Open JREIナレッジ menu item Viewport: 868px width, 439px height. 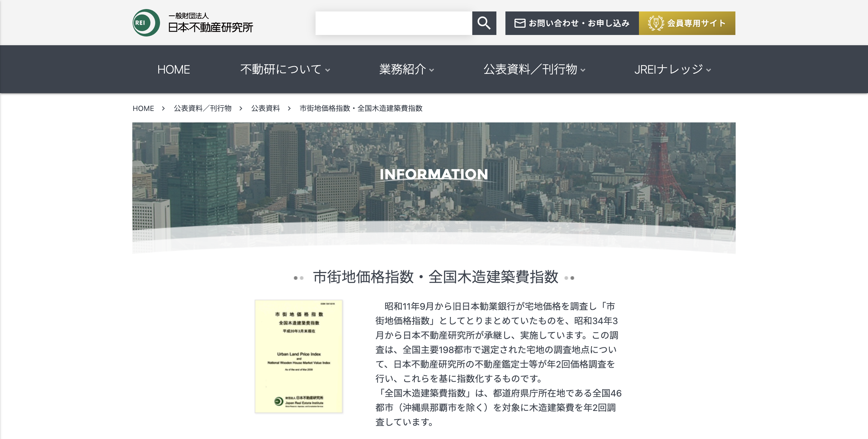tap(668, 69)
